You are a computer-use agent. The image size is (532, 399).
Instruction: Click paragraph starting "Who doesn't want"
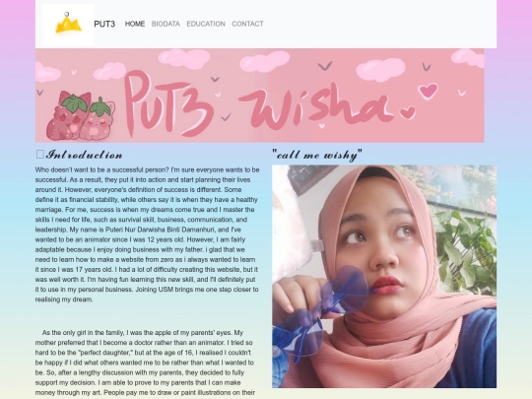[147, 234]
